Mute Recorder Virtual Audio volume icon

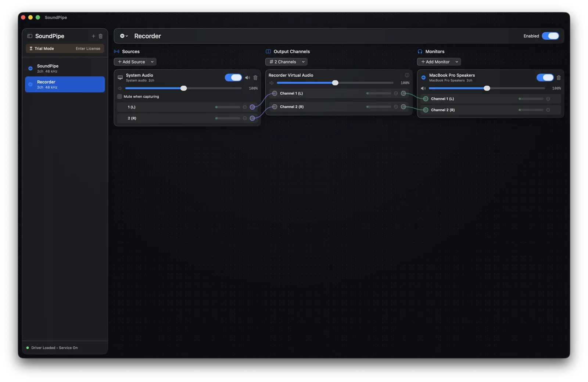tap(272, 83)
